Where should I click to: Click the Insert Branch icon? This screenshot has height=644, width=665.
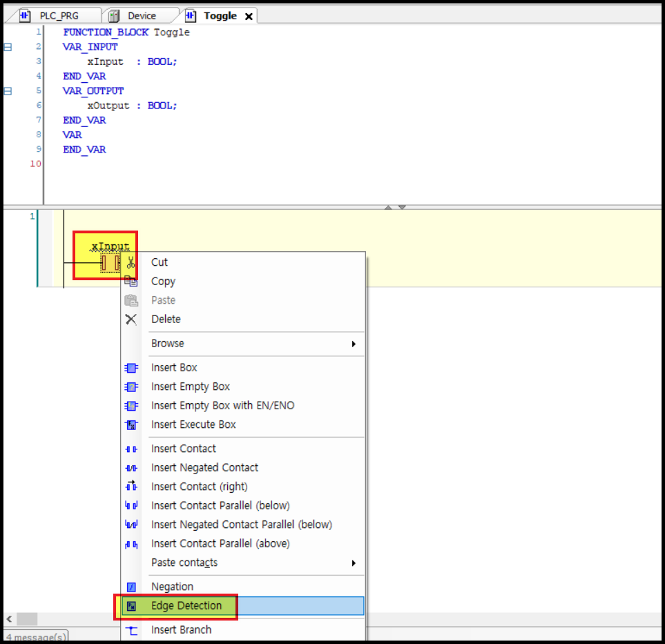click(131, 630)
